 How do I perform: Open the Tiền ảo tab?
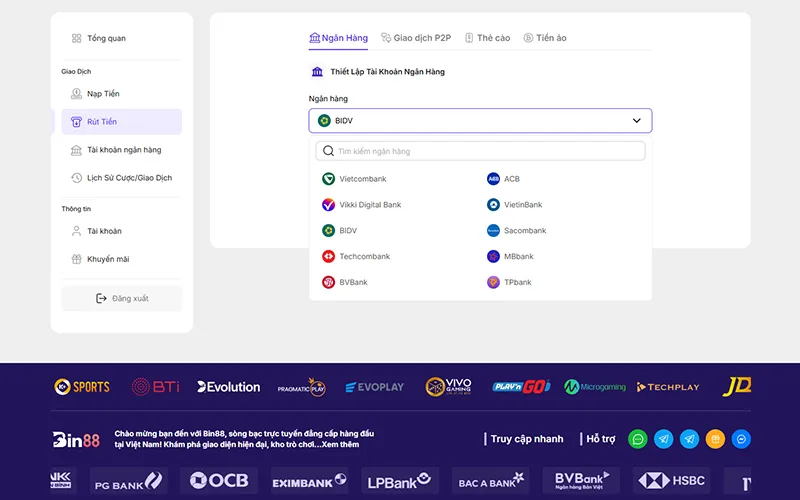coord(544,38)
